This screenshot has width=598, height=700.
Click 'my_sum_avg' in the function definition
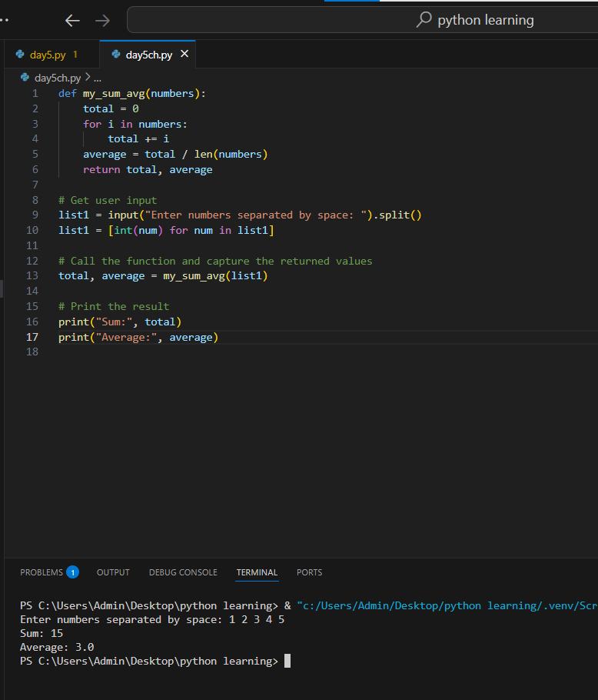coord(114,94)
